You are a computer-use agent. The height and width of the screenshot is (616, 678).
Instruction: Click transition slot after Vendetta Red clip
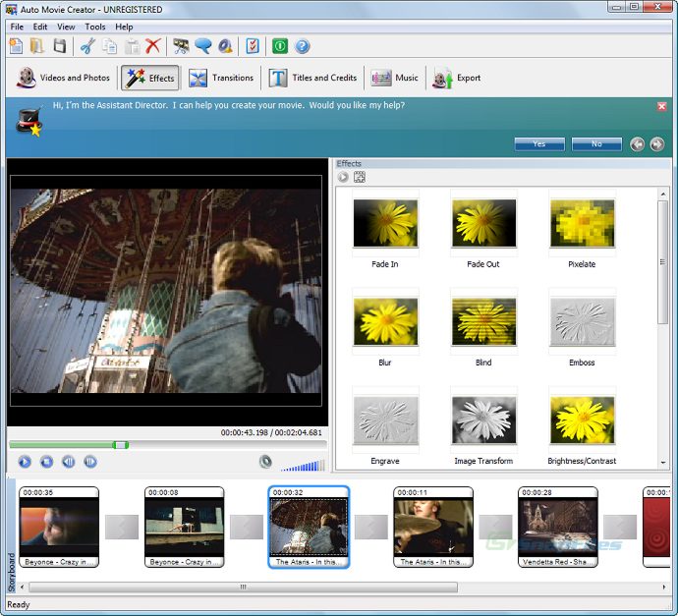tap(620, 527)
